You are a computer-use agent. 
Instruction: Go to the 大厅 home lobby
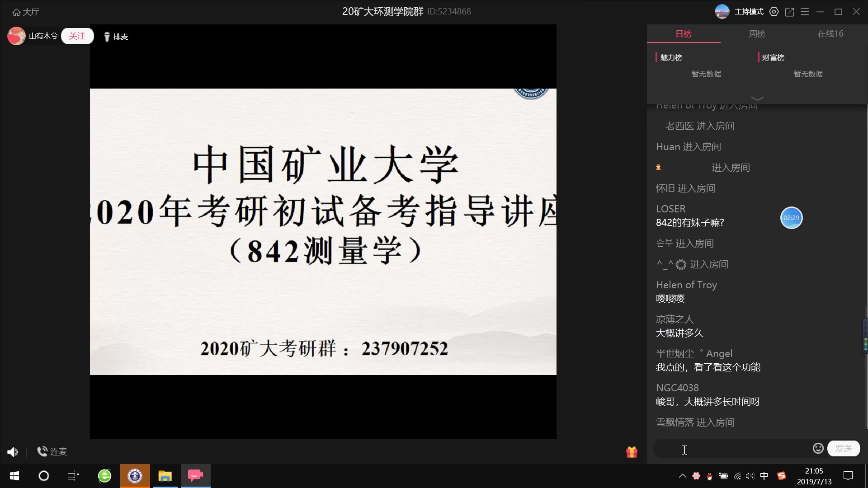26,12
